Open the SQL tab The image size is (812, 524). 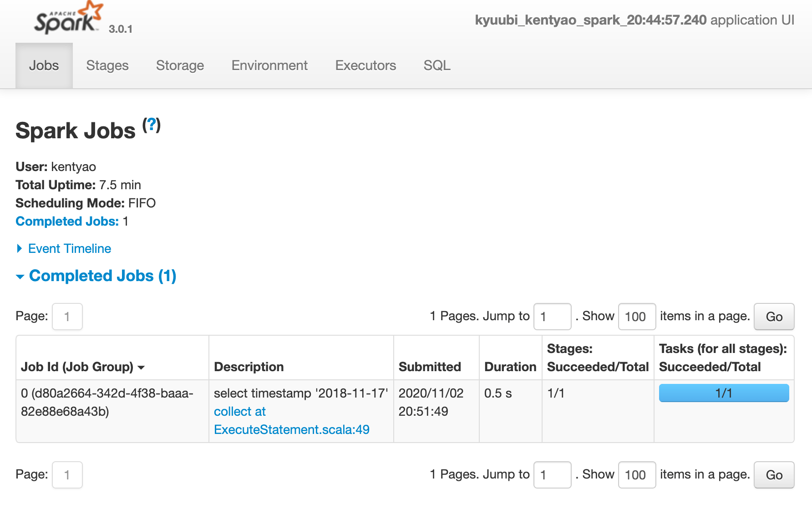click(437, 65)
